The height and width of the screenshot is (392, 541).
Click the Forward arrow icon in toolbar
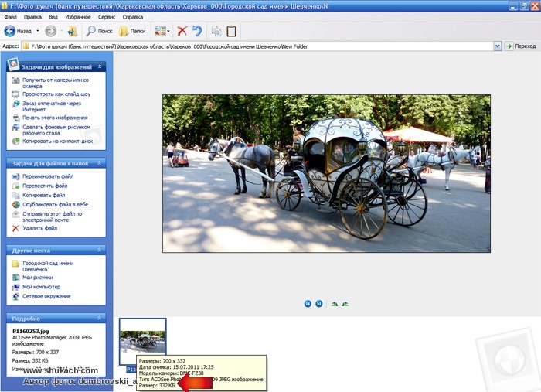tap(50, 31)
